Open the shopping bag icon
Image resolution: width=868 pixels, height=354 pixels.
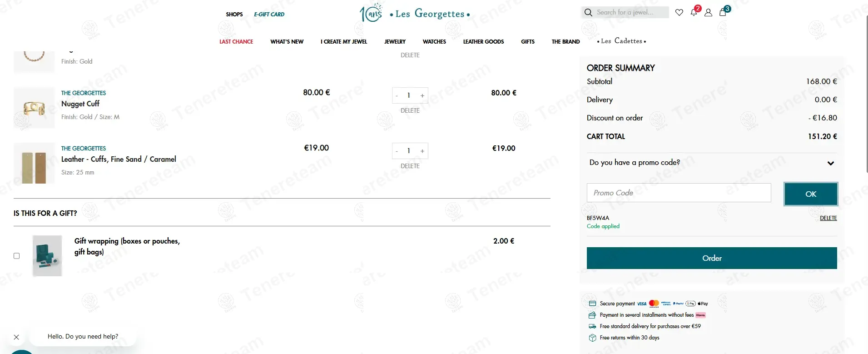point(723,12)
